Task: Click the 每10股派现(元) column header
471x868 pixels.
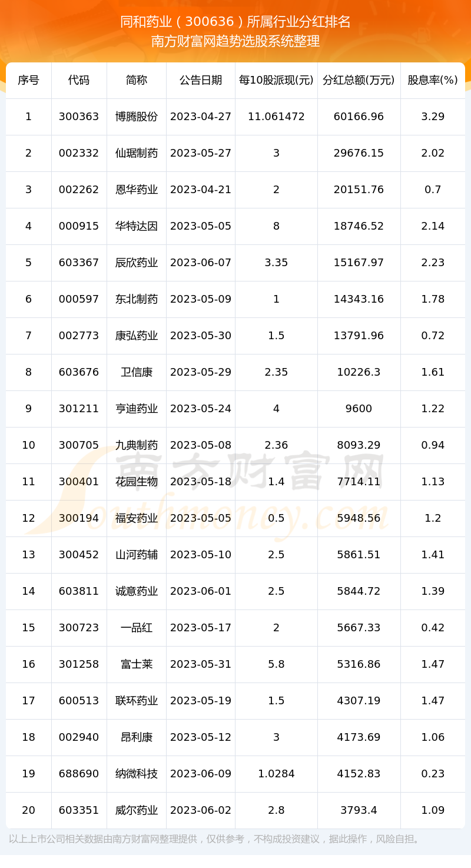Action: [276, 80]
